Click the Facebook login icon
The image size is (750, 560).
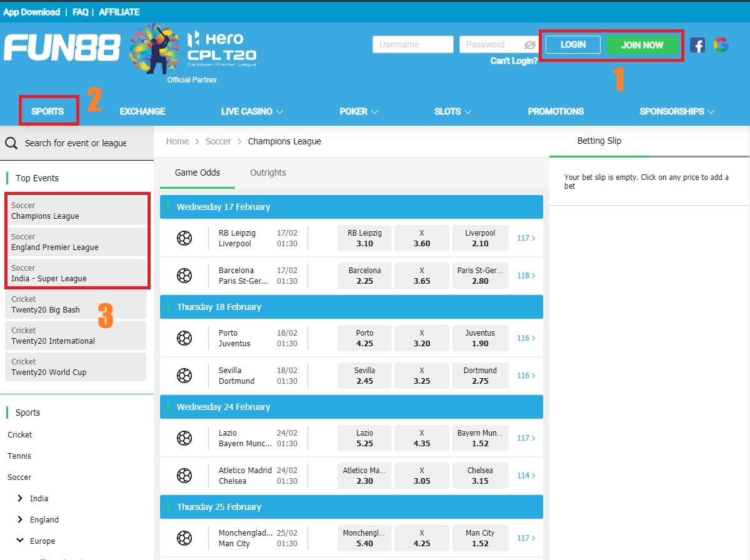tap(697, 44)
